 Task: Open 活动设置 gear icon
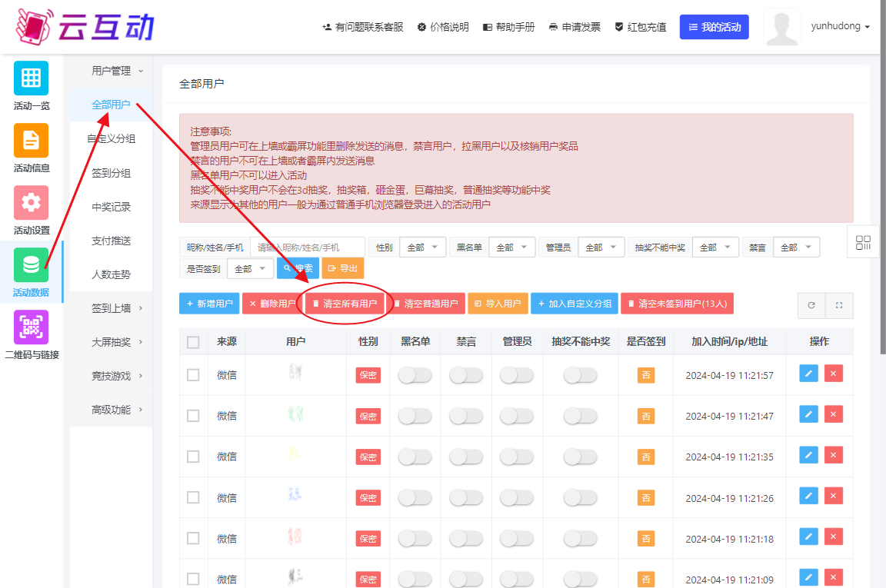31,202
